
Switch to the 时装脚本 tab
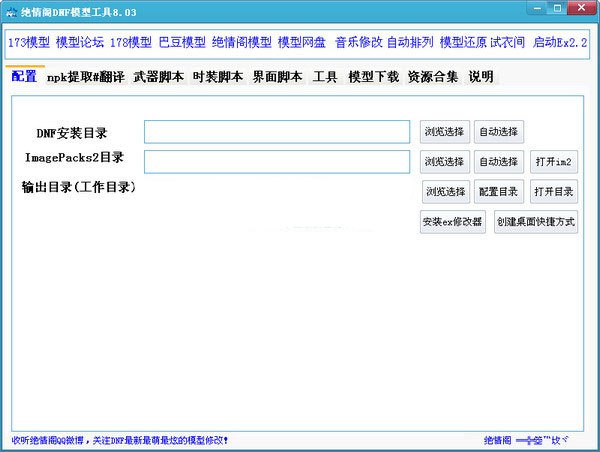(218, 77)
